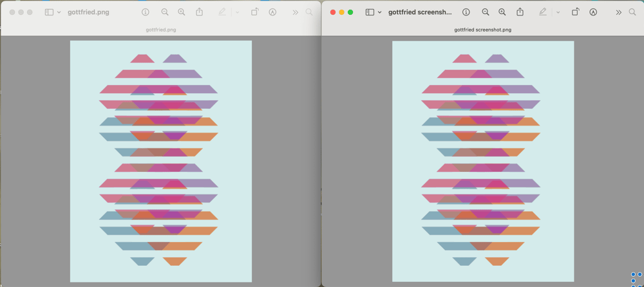This screenshot has width=644, height=287.
Task: Click the artwork in gottfried screenshot window
Action: (x=483, y=161)
